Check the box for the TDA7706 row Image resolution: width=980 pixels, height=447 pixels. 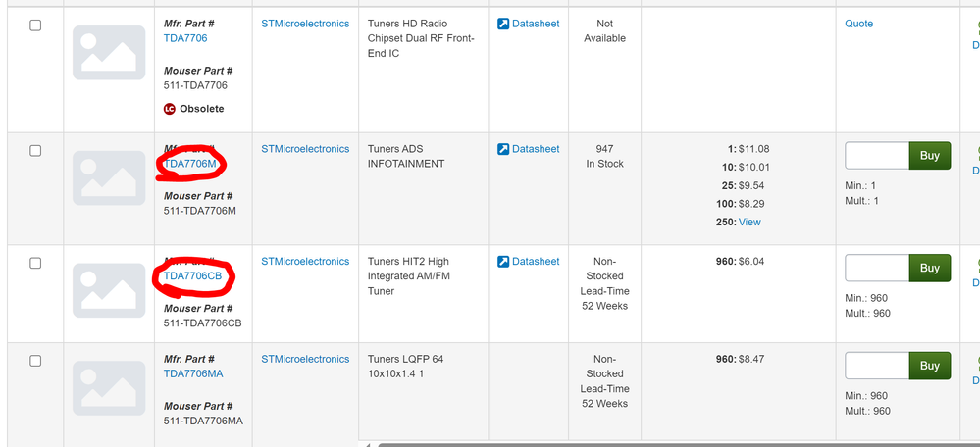point(35,25)
